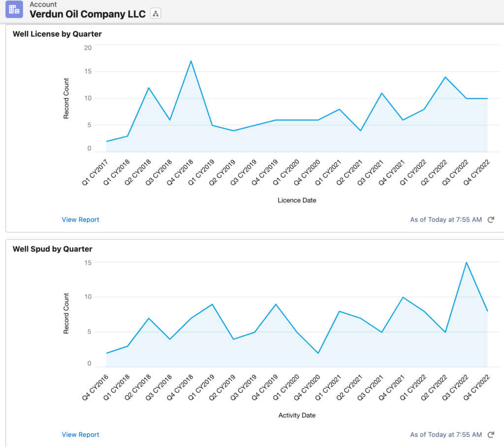
Task: Click Q2 CY2018 data point on Well License chart
Action: coord(149,88)
